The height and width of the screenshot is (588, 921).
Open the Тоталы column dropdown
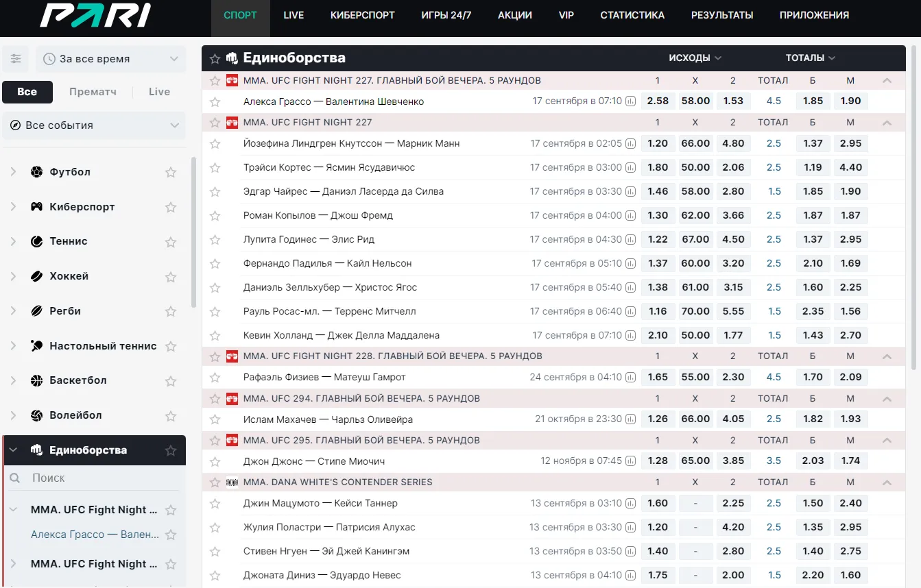coord(811,58)
